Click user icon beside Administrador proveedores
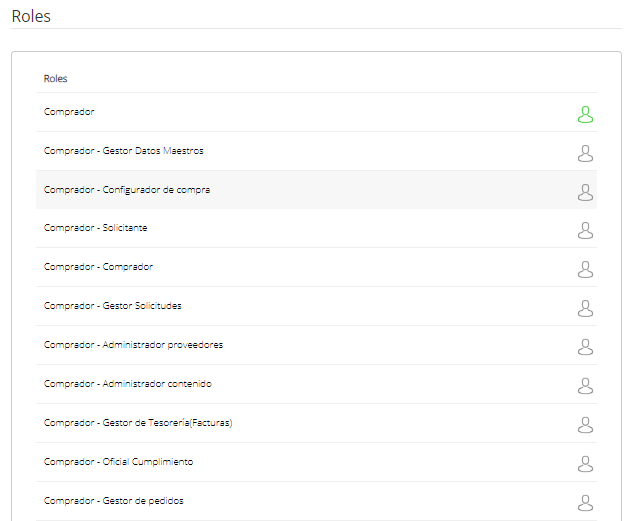The width and height of the screenshot is (638, 521). pyautogui.click(x=585, y=347)
